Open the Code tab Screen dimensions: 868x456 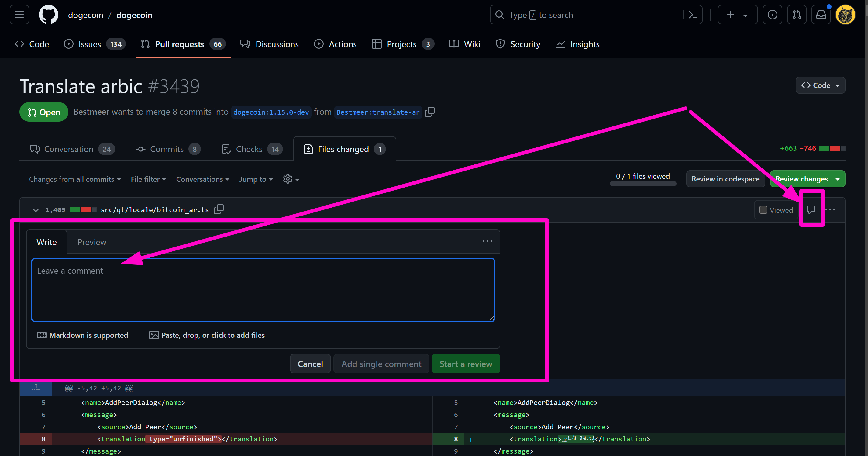coord(32,44)
